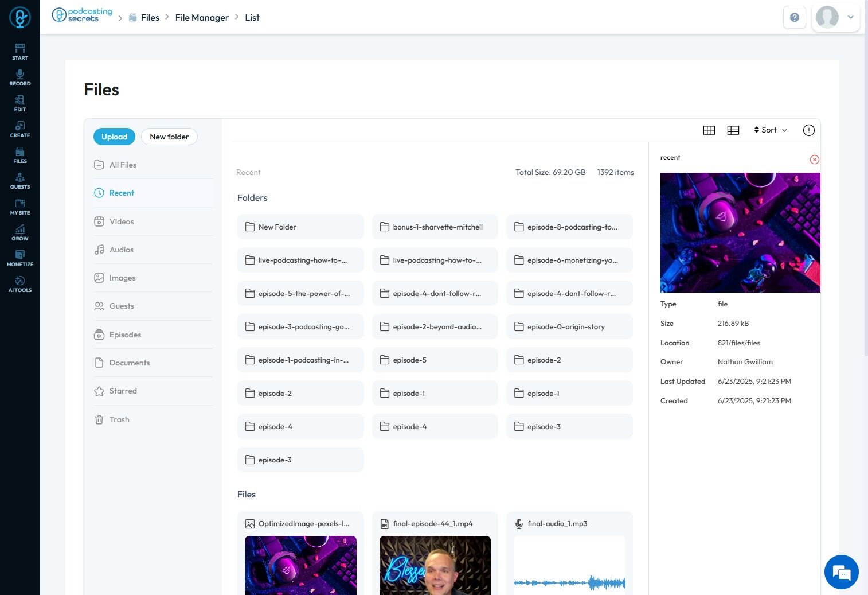The width and height of the screenshot is (868, 595).
Task: Select the final-episode-44_1.mp4 video thumbnail
Action: coord(435,565)
